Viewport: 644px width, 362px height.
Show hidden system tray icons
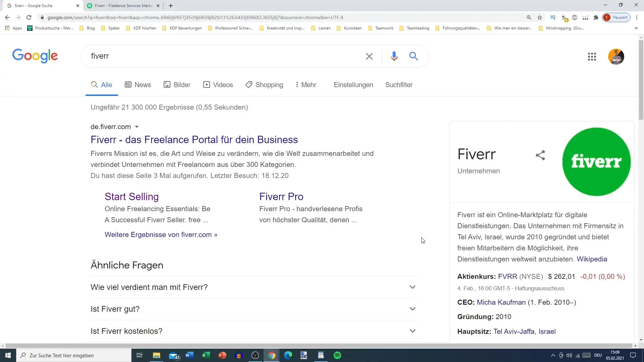tap(553, 355)
